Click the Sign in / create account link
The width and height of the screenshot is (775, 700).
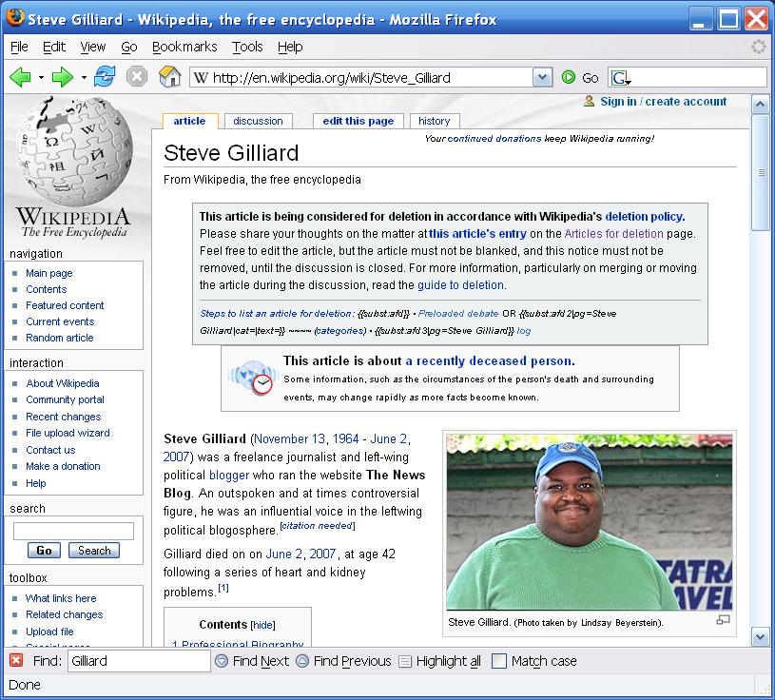point(664,102)
